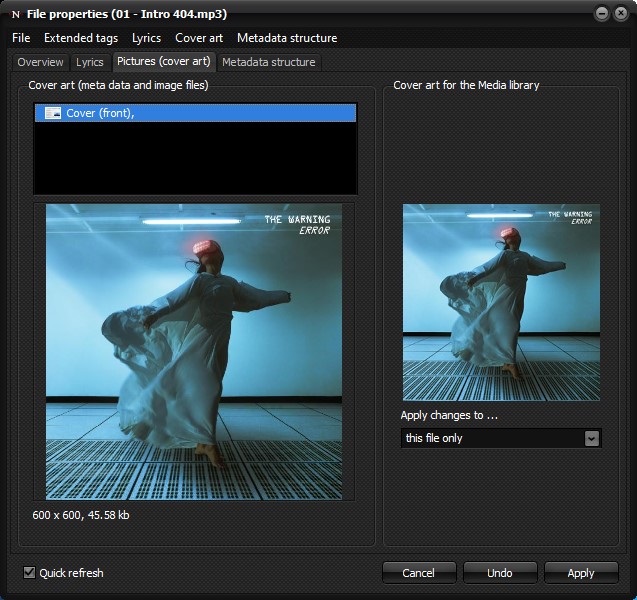Click Apply to save changes
Image resolution: width=637 pixels, height=600 pixels.
click(x=581, y=573)
